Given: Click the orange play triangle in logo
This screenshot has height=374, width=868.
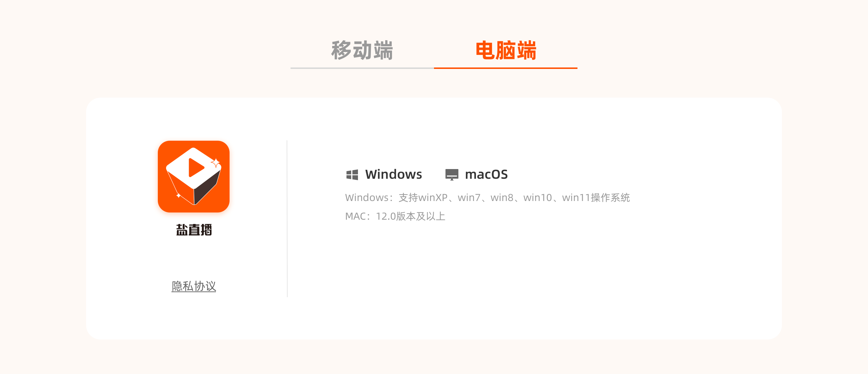Looking at the screenshot, I should [196, 168].
